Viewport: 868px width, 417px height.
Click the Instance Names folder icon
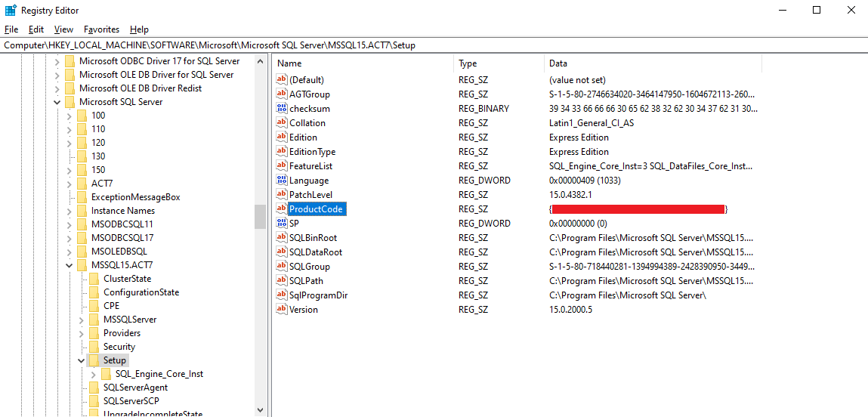click(82, 211)
